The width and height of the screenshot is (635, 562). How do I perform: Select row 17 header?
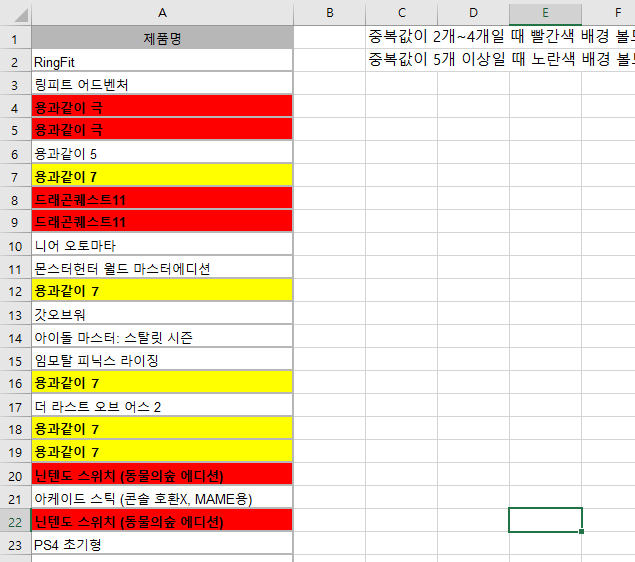15,406
